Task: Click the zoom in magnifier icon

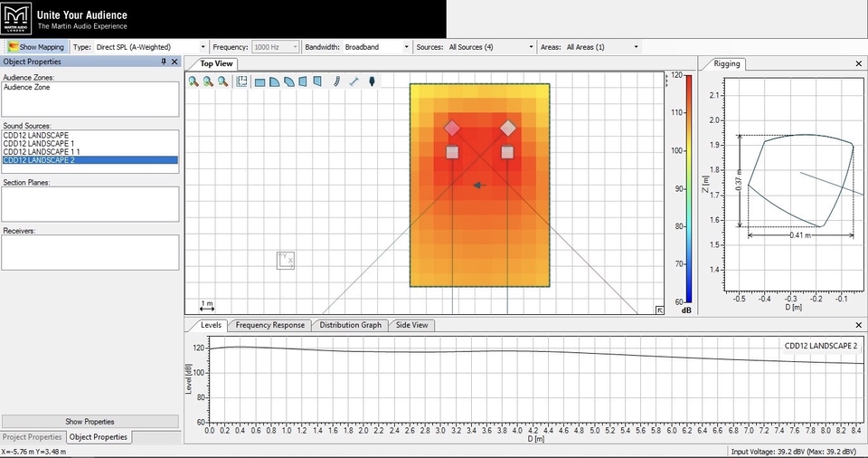Action: point(193,81)
